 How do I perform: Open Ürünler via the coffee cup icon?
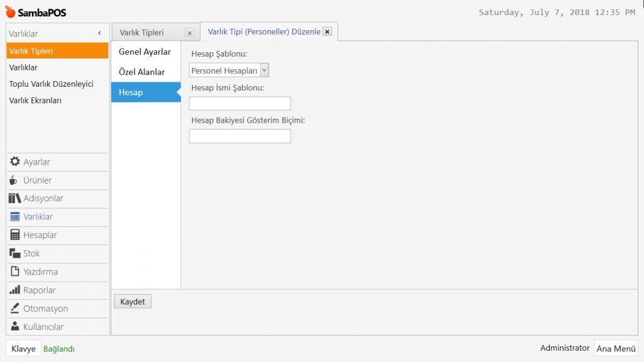(15, 180)
